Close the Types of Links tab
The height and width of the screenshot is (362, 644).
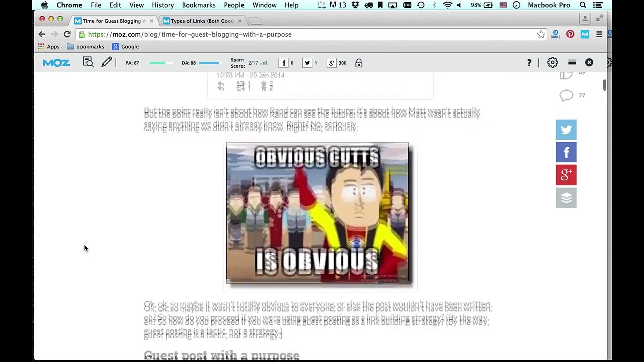point(239,21)
